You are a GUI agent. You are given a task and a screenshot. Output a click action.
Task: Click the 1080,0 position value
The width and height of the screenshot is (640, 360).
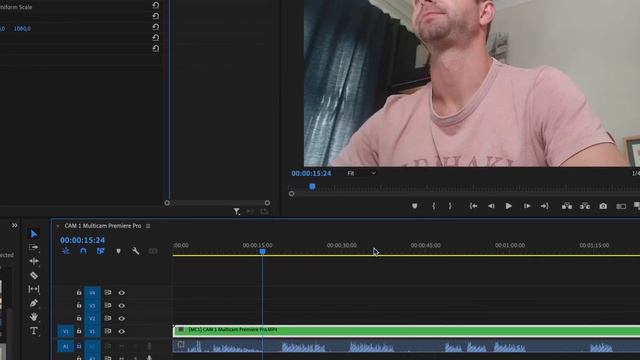click(22, 29)
